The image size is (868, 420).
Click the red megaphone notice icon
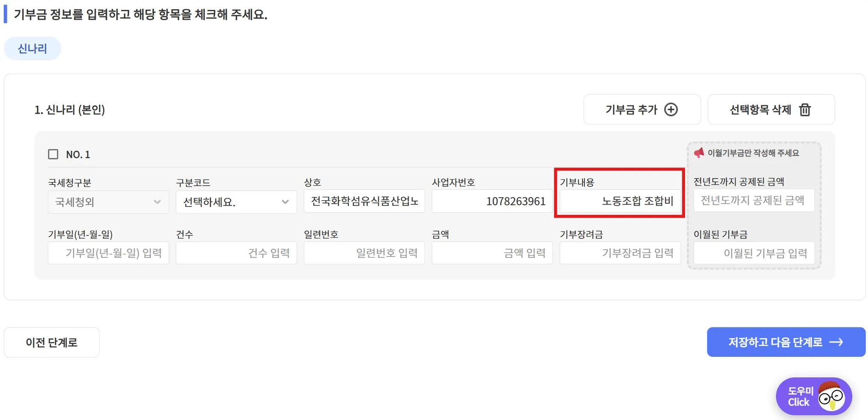pos(699,153)
